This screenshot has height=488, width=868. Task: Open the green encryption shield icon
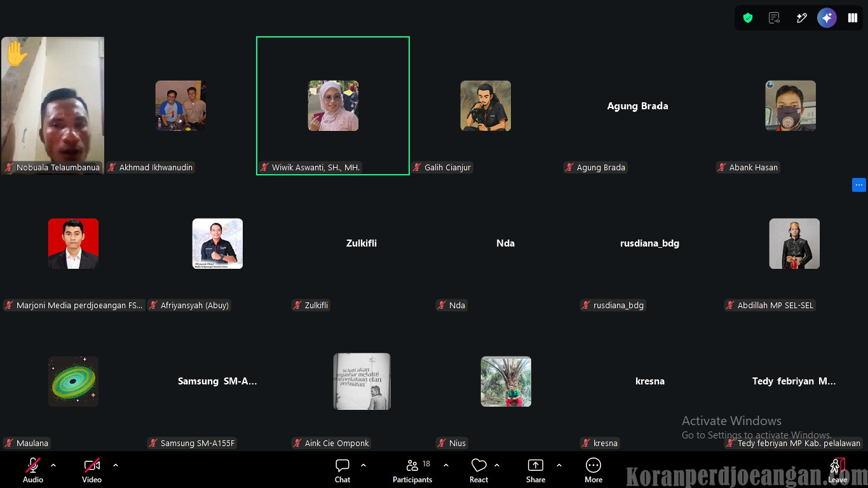(x=748, y=18)
